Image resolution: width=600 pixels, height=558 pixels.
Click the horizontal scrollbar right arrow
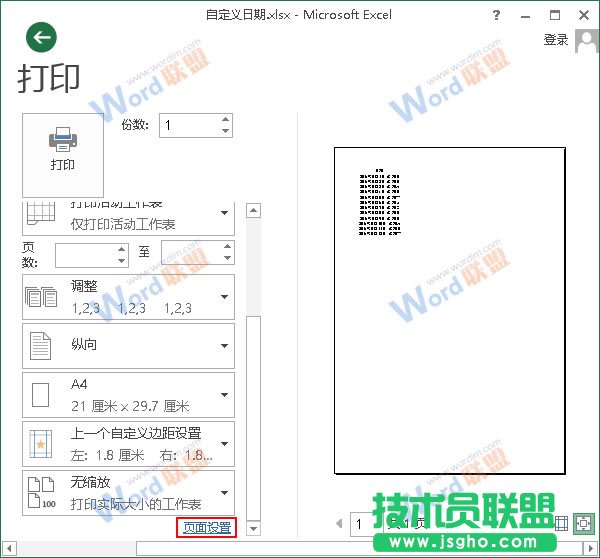(590, 549)
